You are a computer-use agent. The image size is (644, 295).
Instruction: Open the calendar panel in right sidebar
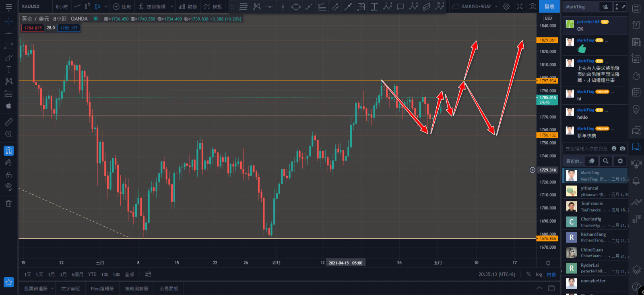pyautogui.click(x=636, y=92)
